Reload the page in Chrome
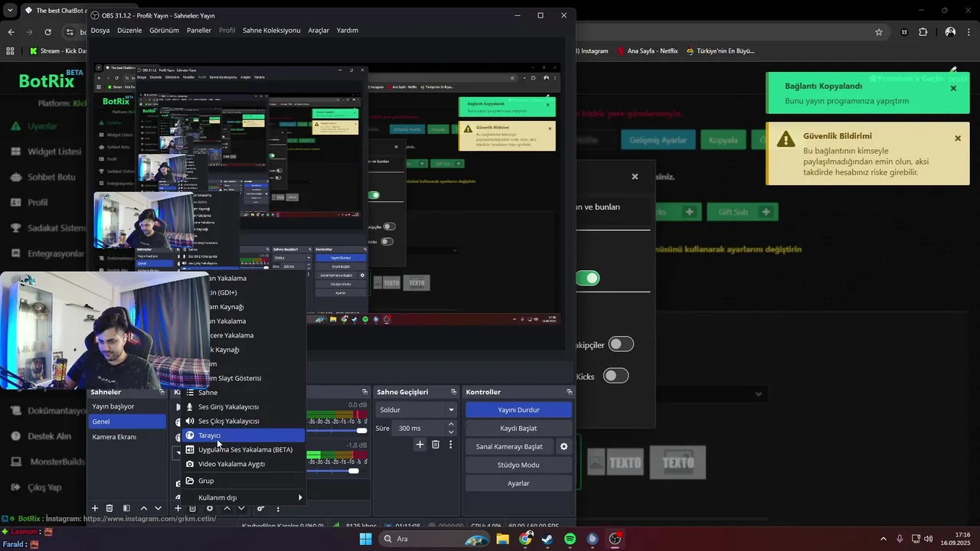This screenshot has width=980, height=551. click(48, 32)
